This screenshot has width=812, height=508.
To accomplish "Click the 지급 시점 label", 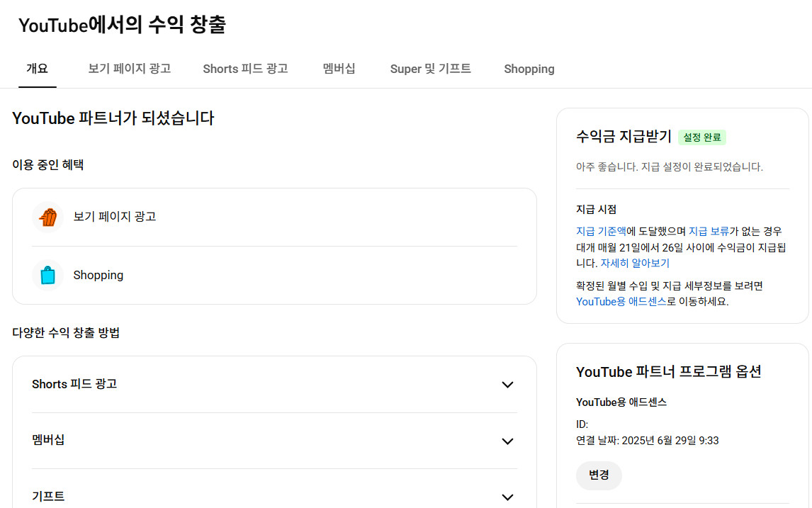I will point(596,210).
